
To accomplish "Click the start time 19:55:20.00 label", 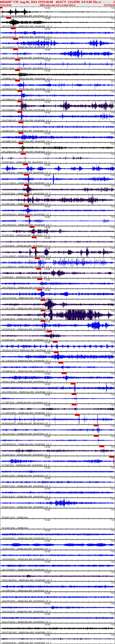I will point(6,5).
